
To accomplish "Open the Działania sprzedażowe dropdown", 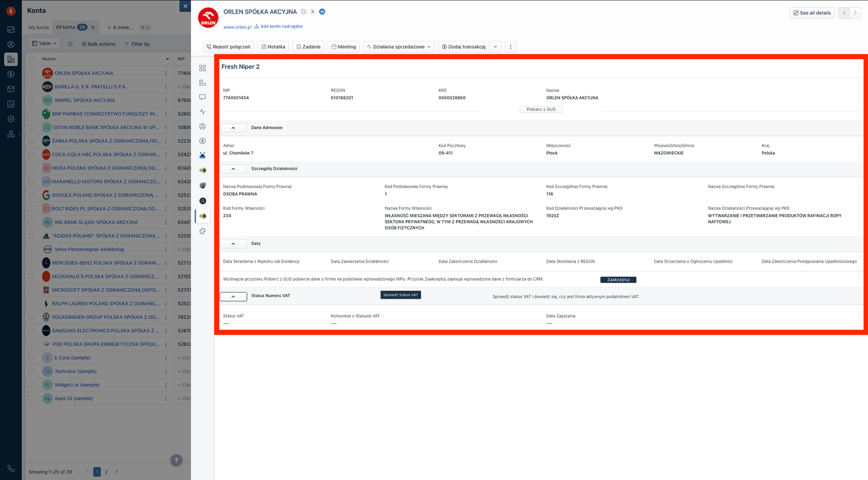I will 398,47.
